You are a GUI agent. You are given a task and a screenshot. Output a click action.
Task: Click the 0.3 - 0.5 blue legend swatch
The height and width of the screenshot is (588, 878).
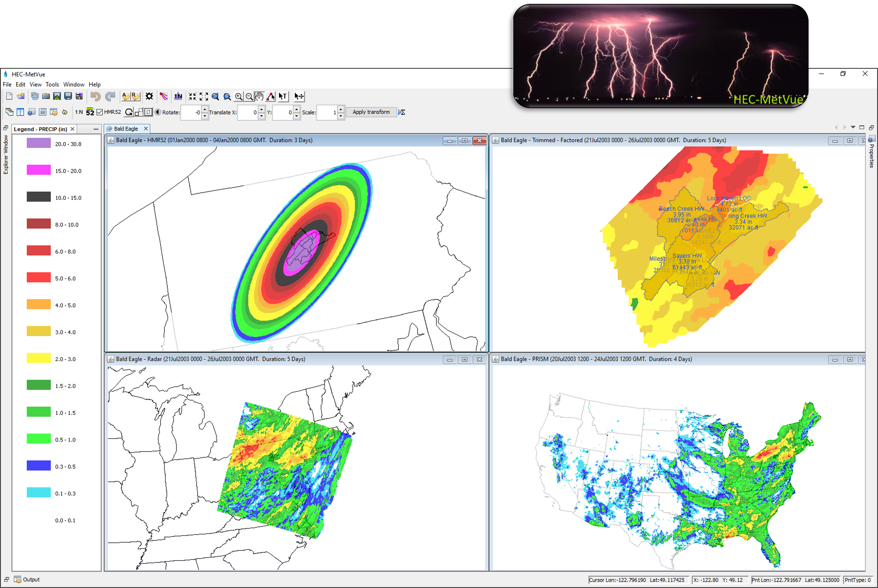coord(39,466)
